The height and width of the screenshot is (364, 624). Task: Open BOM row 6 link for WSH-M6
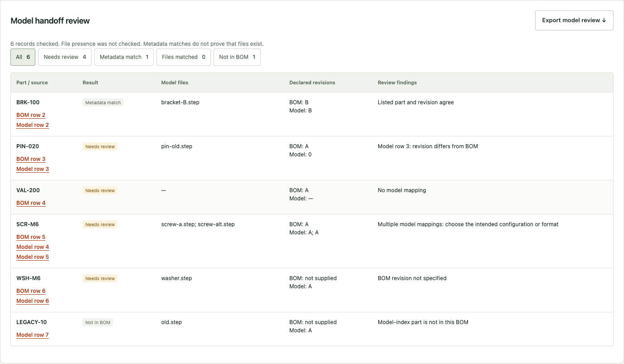point(31,291)
